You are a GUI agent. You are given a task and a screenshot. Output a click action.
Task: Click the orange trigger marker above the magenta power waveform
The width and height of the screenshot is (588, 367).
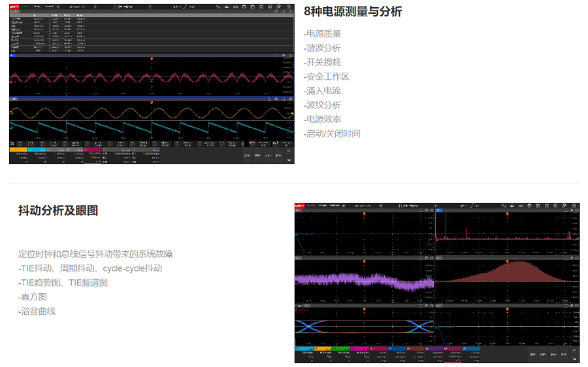click(x=152, y=60)
